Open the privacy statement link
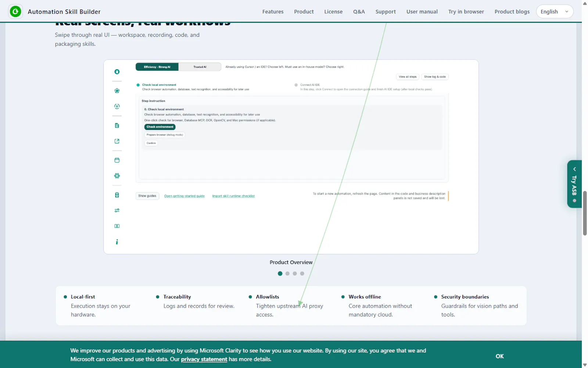This screenshot has height=368, width=588. point(204,359)
